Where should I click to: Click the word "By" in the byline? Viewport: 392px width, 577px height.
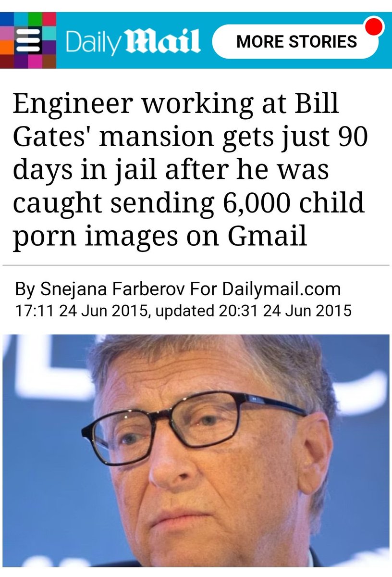coord(25,290)
